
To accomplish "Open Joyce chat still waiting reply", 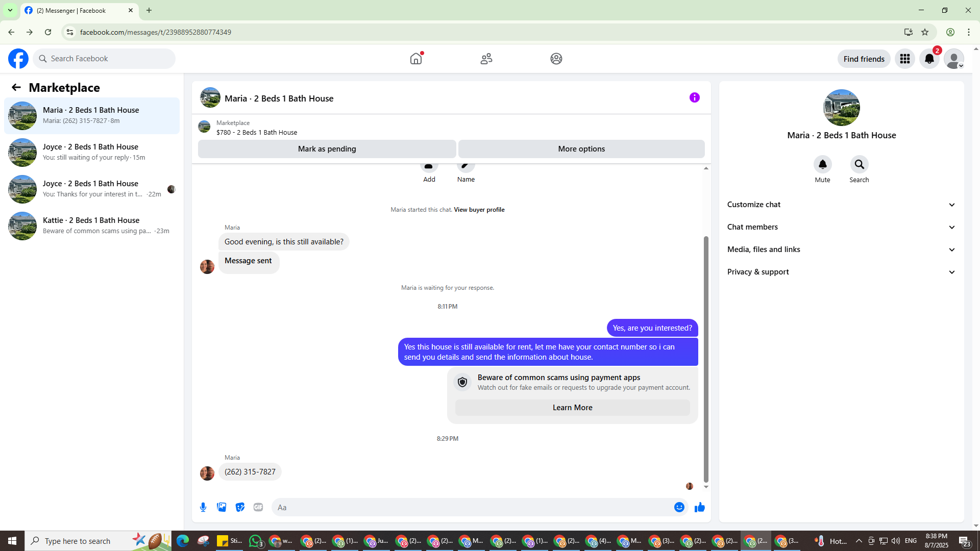I will (92, 153).
